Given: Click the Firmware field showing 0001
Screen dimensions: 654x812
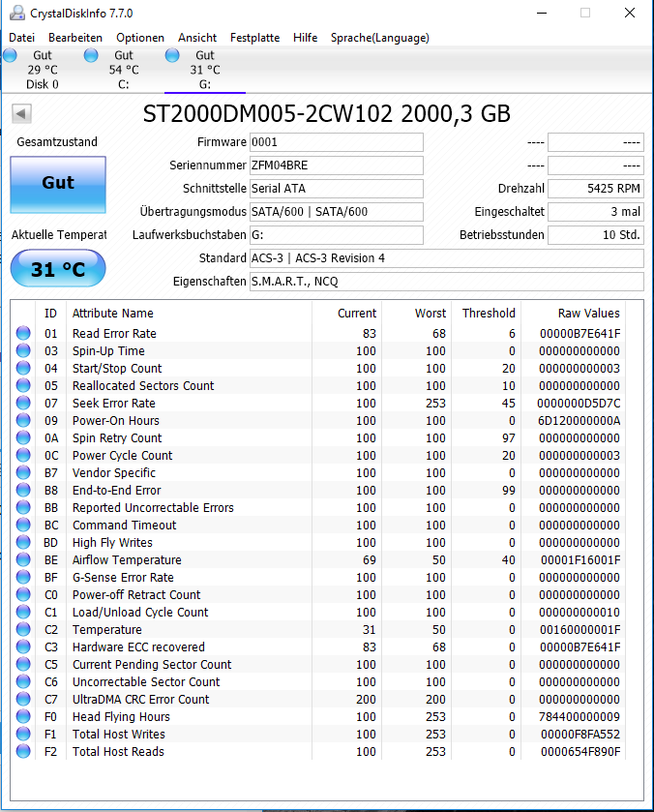Looking at the screenshot, I should click(337, 142).
